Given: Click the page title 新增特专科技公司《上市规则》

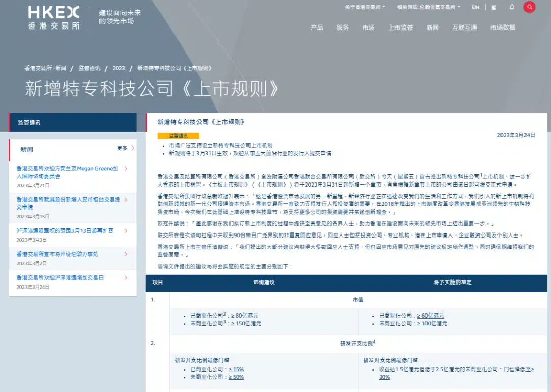Looking at the screenshot, I should pyautogui.click(x=152, y=88).
